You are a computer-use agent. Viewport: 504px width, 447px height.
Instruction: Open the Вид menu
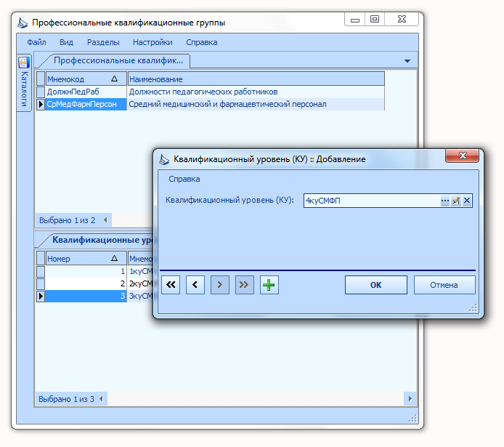[x=66, y=42]
